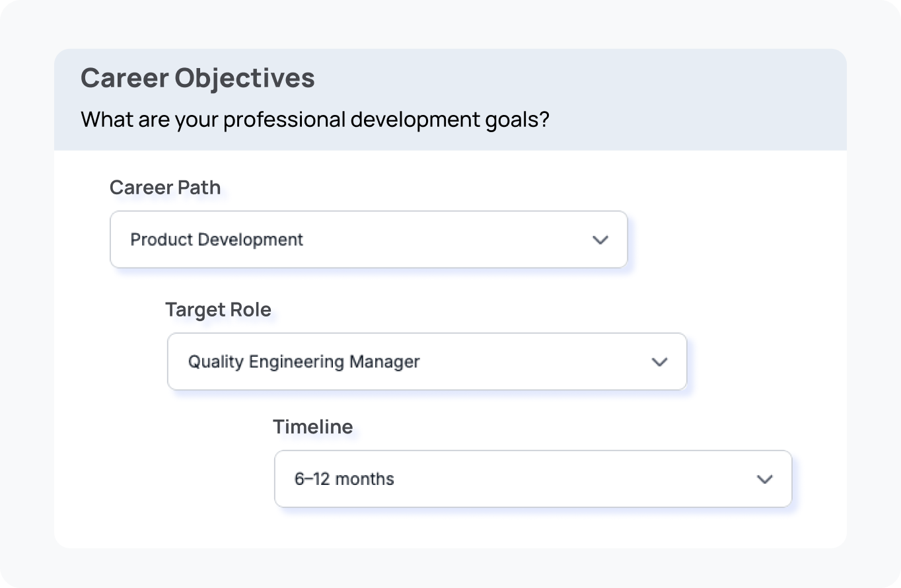Image resolution: width=901 pixels, height=588 pixels.
Task: Open the Timeline dropdown
Action: (532, 480)
